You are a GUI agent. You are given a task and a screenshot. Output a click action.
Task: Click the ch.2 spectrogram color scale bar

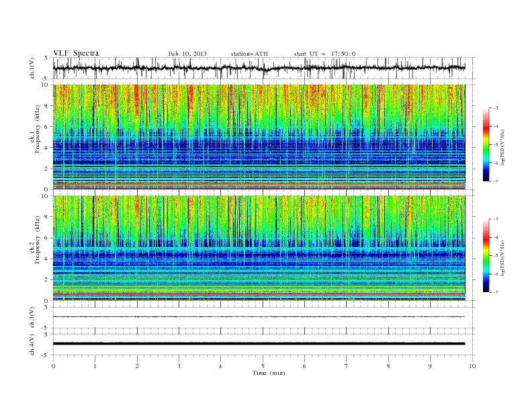486,255
